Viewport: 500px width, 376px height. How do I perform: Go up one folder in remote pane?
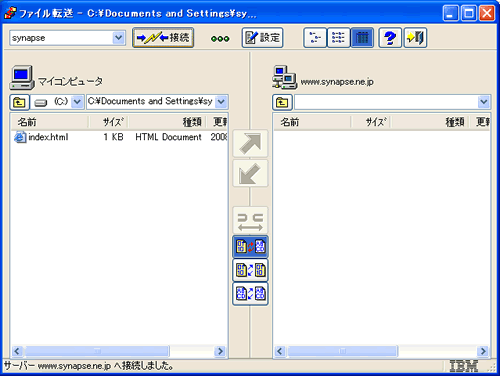coord(282,102)
